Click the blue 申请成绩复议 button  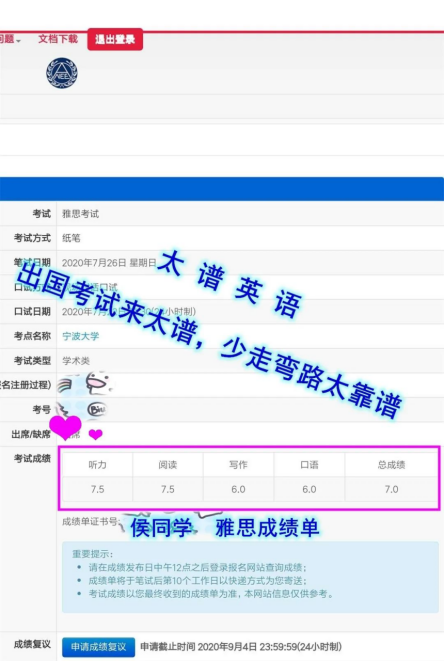tap(99, 647)
